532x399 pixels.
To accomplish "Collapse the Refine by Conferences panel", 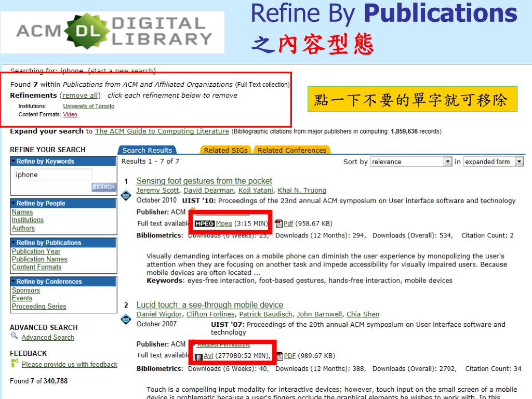I will (x=13, y=281).
